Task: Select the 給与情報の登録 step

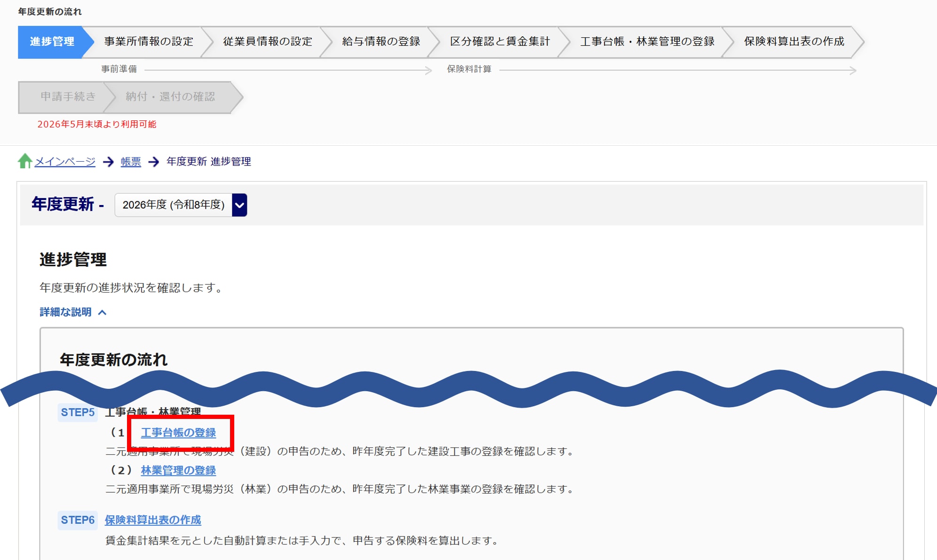Action: [381, 42]
